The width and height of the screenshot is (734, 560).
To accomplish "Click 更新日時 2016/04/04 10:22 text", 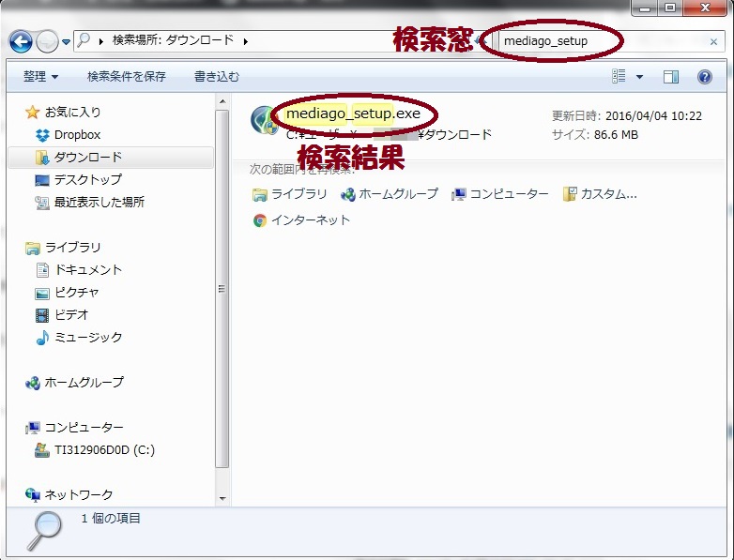I will (x=627, y=116).
